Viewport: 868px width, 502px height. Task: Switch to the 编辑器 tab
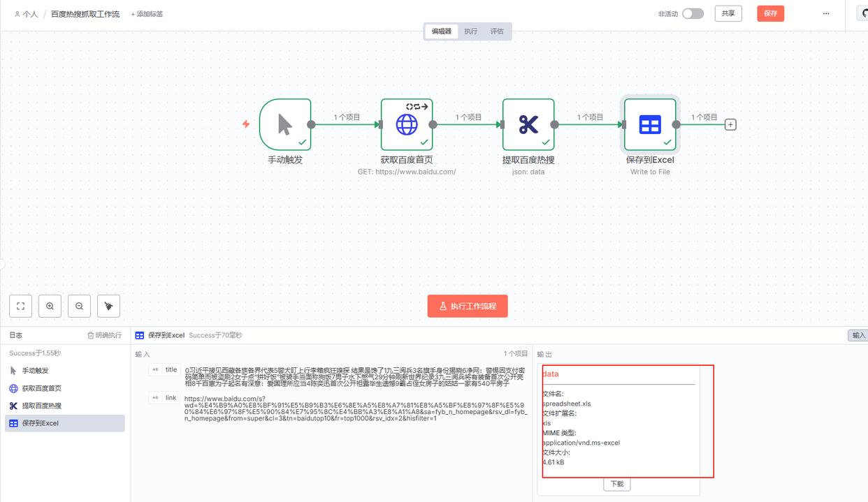(442, 31)
